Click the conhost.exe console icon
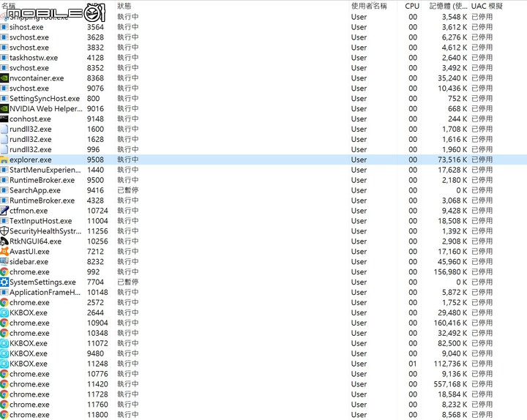Viewport: 527px width, 420px height. click(4, 119)
